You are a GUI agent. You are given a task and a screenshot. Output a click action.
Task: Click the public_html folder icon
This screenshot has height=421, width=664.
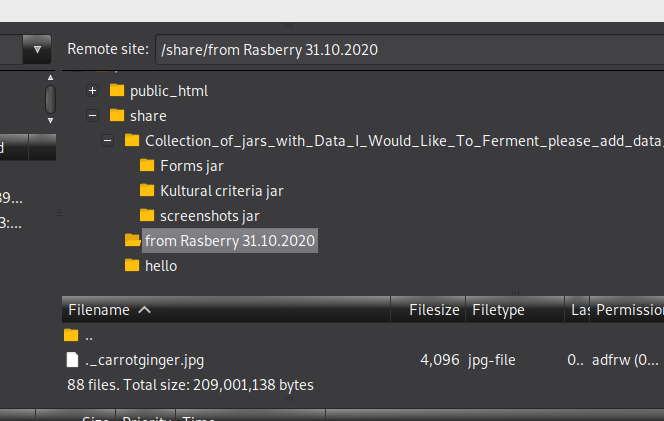tap(117, 90)
